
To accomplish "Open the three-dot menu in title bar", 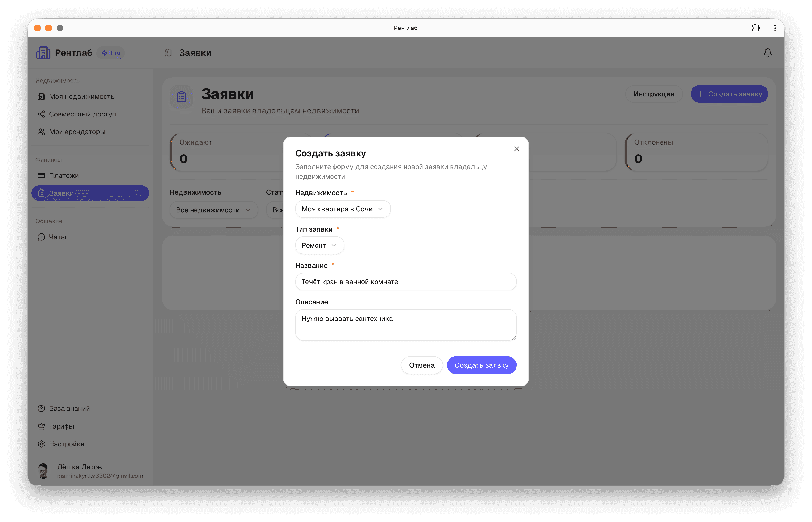I will [775, 28].
